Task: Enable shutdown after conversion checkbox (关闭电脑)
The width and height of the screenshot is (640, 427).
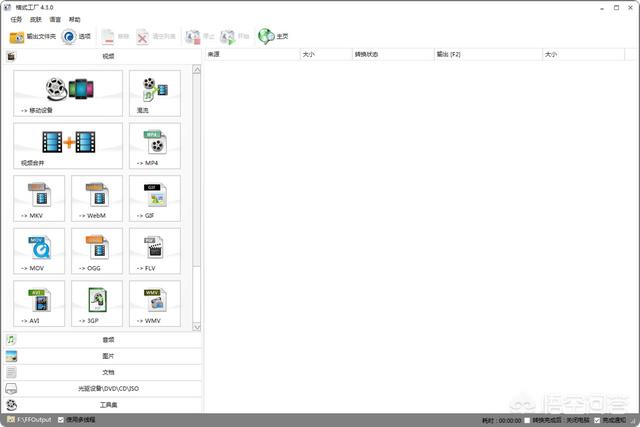Action: tap(527, 420)
